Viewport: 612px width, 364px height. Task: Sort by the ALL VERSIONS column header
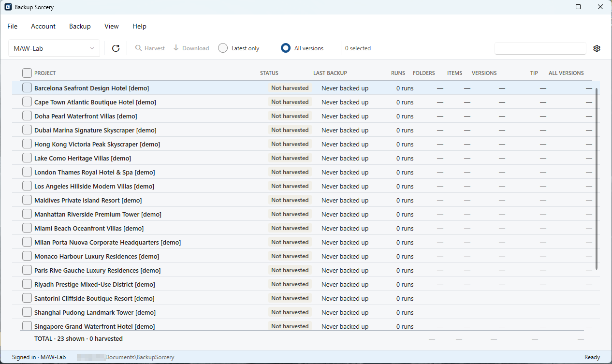pyautogui.click(x=566, y=73)
